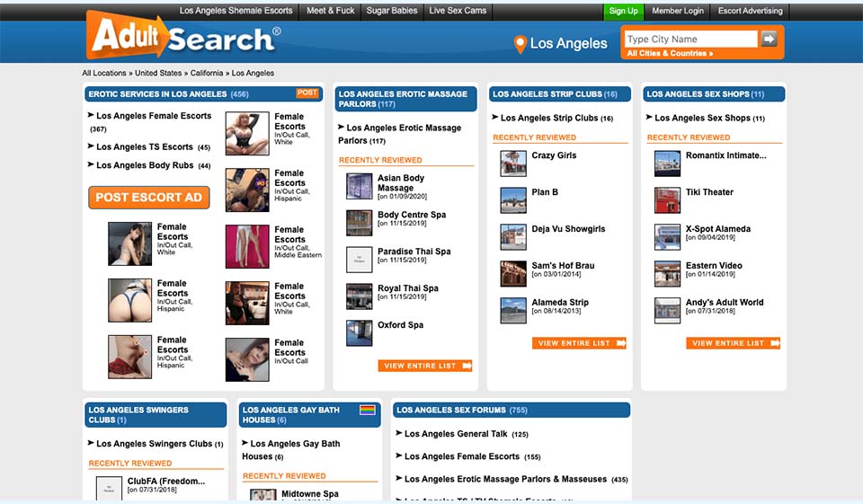Open the Plan B thumbnail image
The height and width of the screenshot is (504, 863).
(x=513, y=200)
